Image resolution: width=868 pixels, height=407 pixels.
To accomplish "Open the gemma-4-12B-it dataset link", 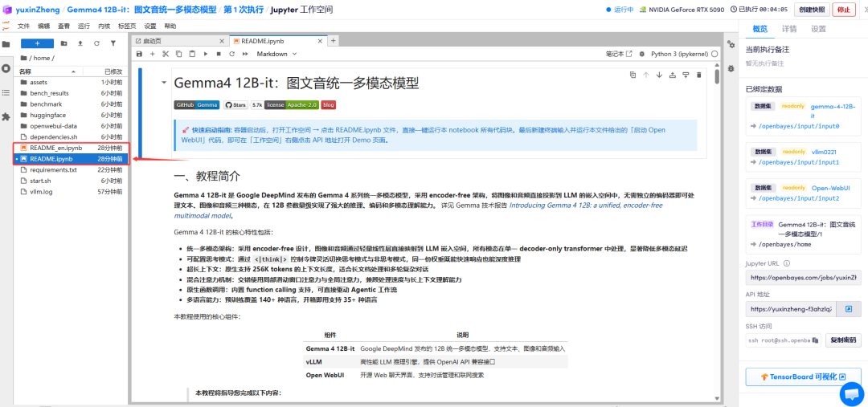I will click(833, 111).
